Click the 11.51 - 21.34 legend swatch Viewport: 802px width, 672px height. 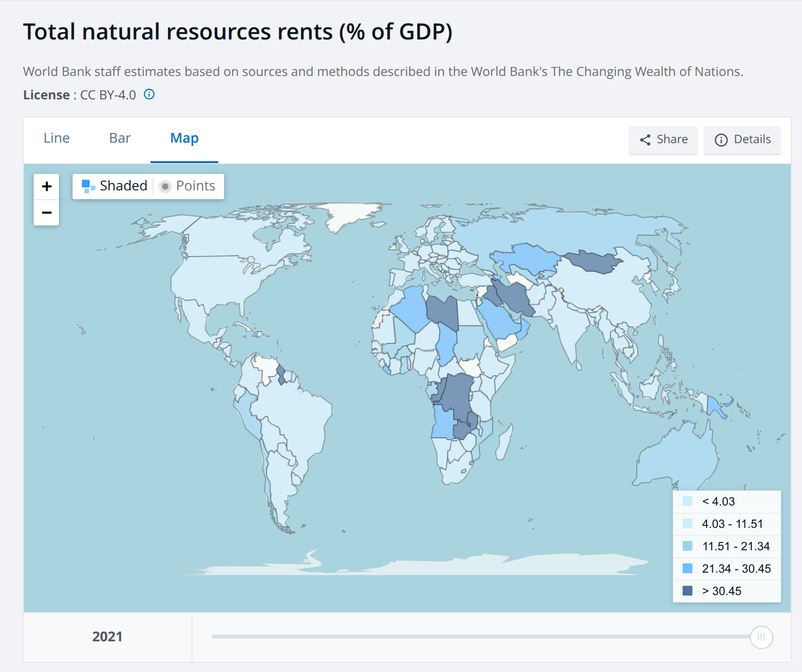[687, 546]
